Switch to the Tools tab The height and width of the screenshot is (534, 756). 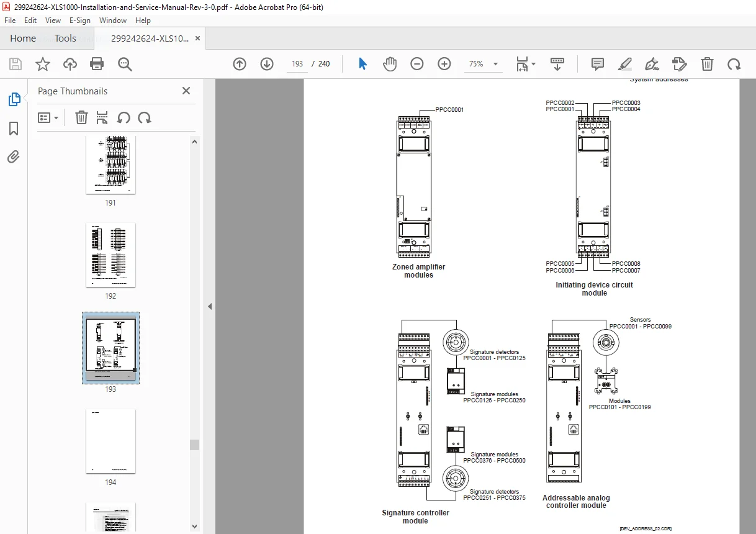pyautogui.click(x=65, y=38)
